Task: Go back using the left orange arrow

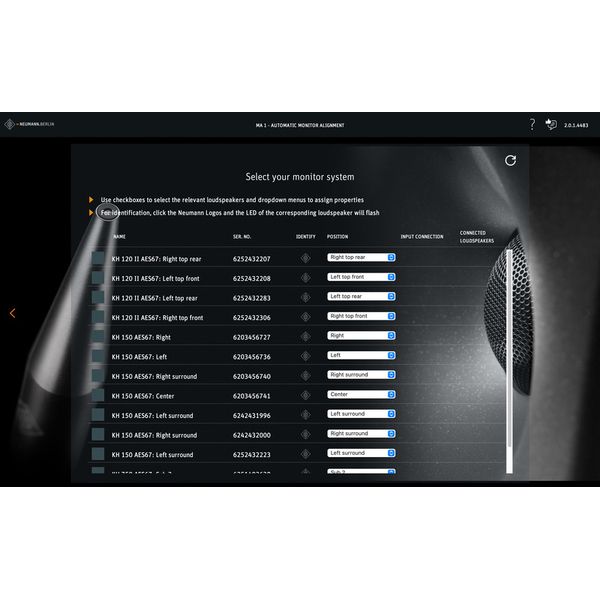Action: pyautogui.click(x=12, y=313)
